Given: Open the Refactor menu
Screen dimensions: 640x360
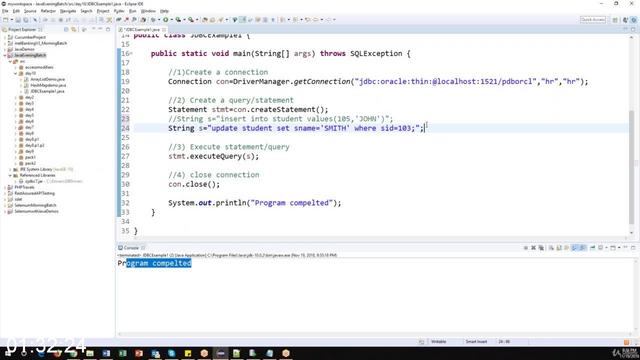Looking at the screenshot, I should tap(48, 11).
